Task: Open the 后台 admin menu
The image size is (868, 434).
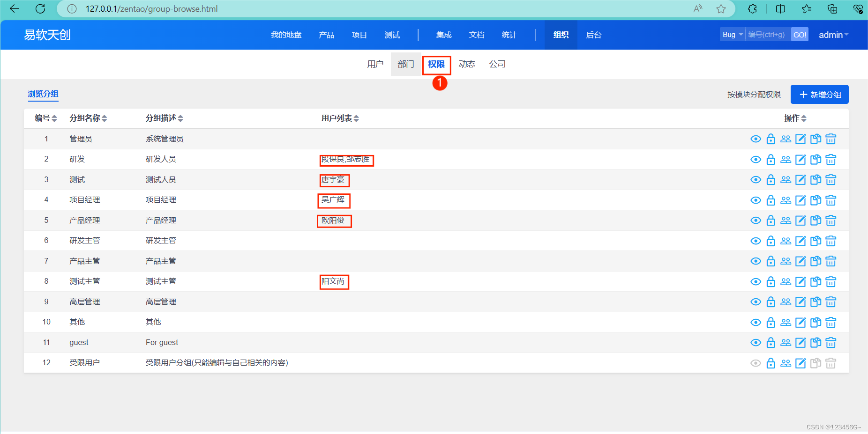Action: (x=593, y=35)
